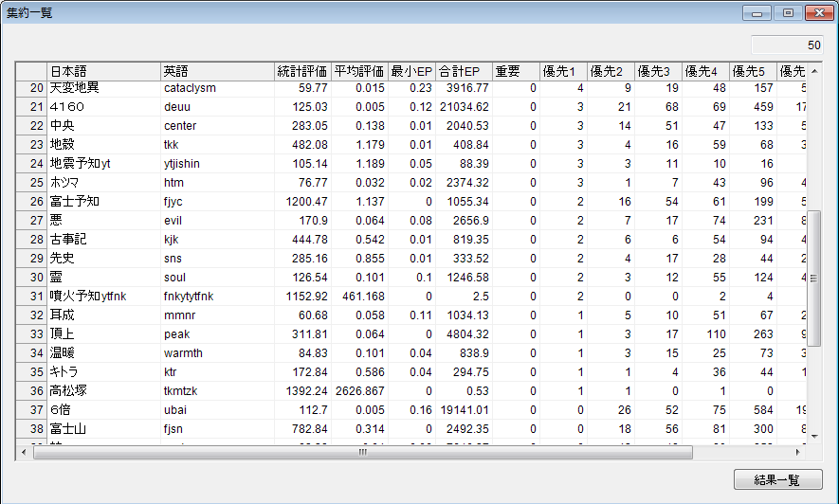Click the cell containing 'cataclysm'
Screen dimensions: 839x504
[217, 87]
